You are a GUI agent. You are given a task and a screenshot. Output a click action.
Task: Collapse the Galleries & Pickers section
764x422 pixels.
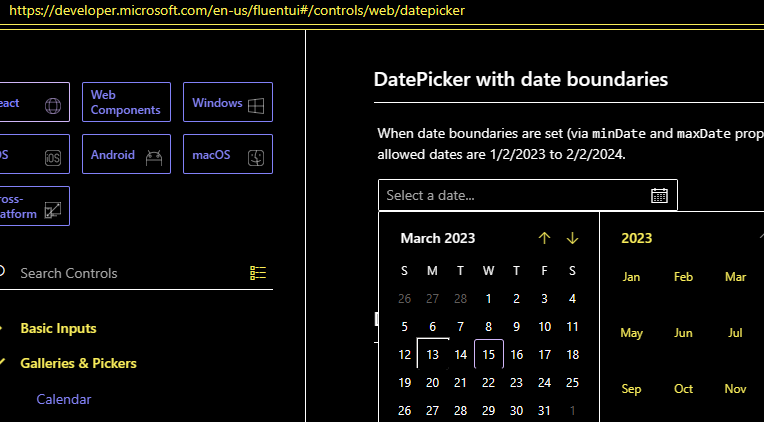coord(78,364)
